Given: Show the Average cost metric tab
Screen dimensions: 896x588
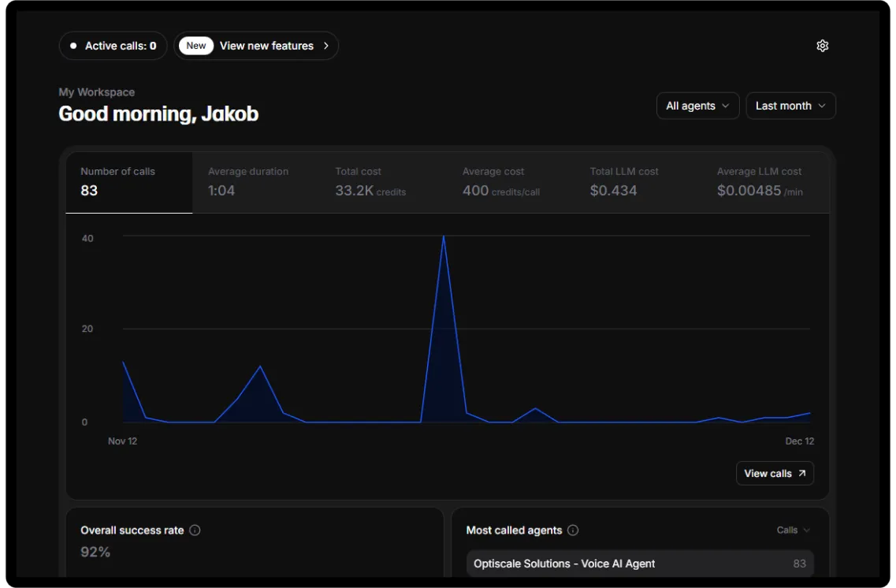Looking at the screenshot, I should (x=511, y=182).
